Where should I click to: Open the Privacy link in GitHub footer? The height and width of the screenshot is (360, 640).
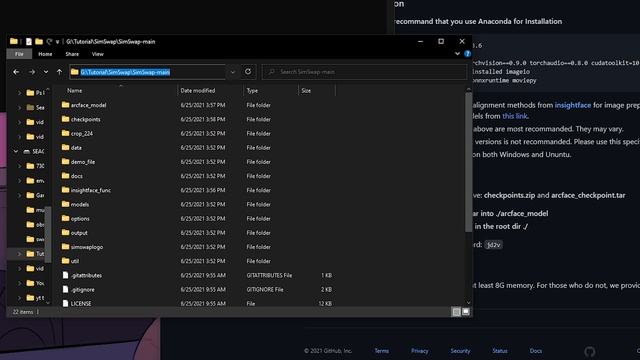(420, 351)
